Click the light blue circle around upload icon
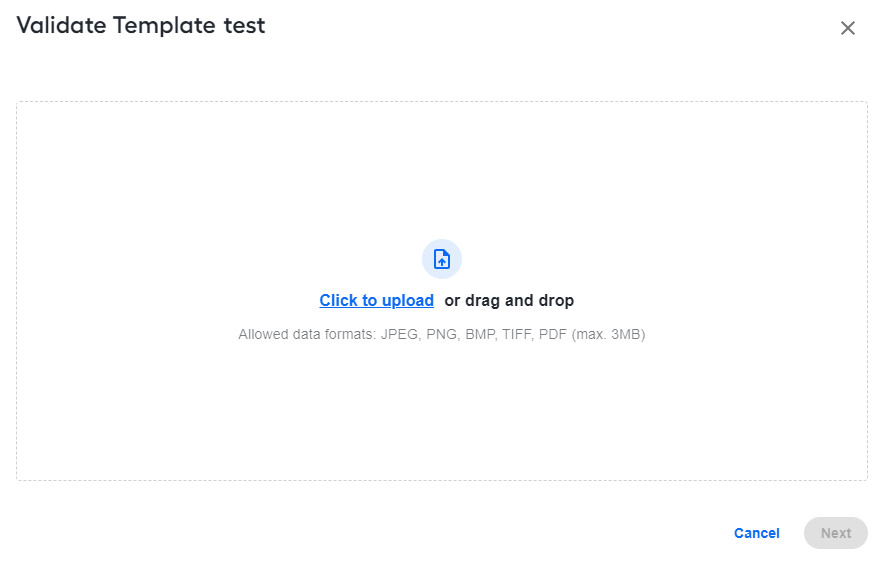 pos(442,259)
